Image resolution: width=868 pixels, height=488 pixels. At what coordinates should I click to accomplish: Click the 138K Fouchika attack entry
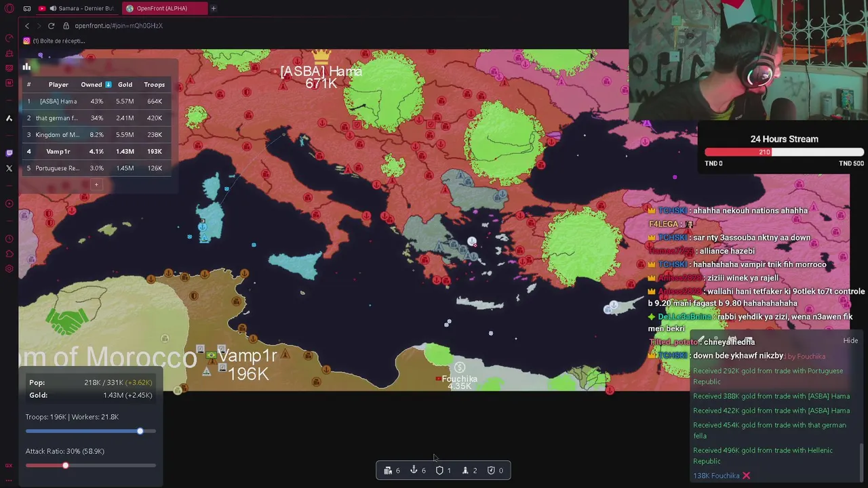pos(716,476)
